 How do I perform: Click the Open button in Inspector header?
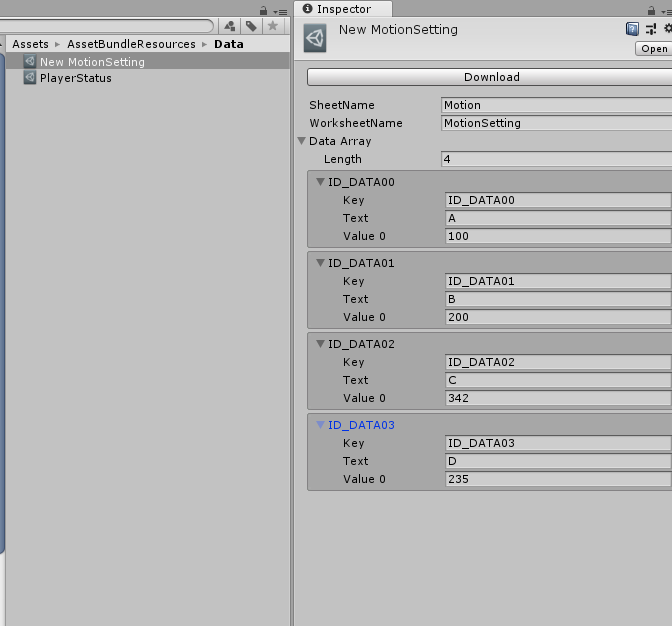[x=654, y=49]
